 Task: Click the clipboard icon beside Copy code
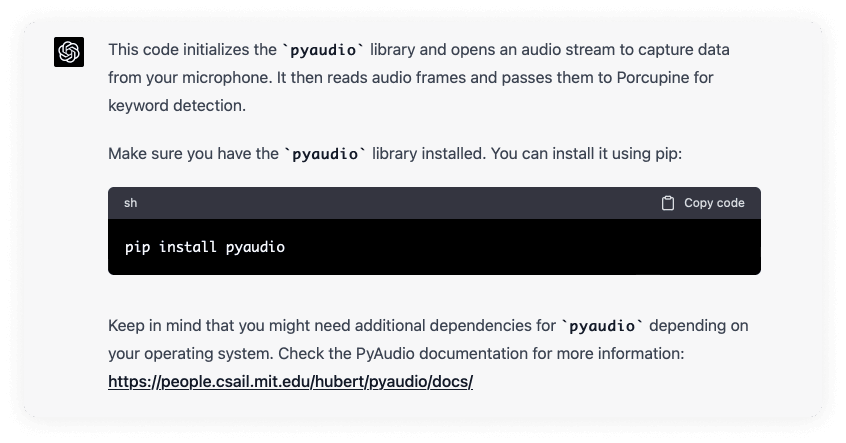[x=668, y=203]
